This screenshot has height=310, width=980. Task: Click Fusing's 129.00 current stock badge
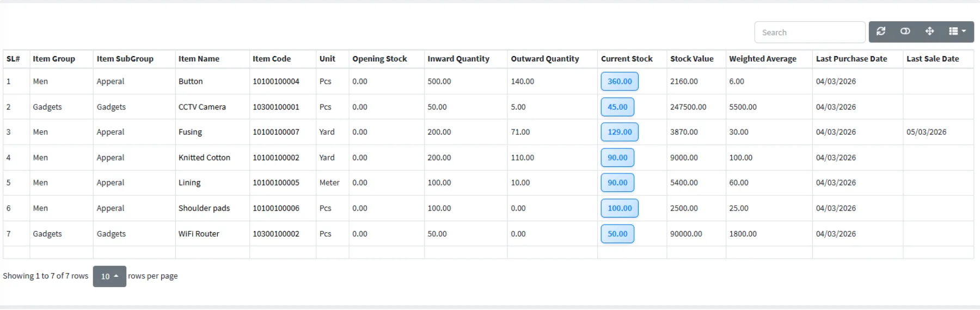pos(619,132)
